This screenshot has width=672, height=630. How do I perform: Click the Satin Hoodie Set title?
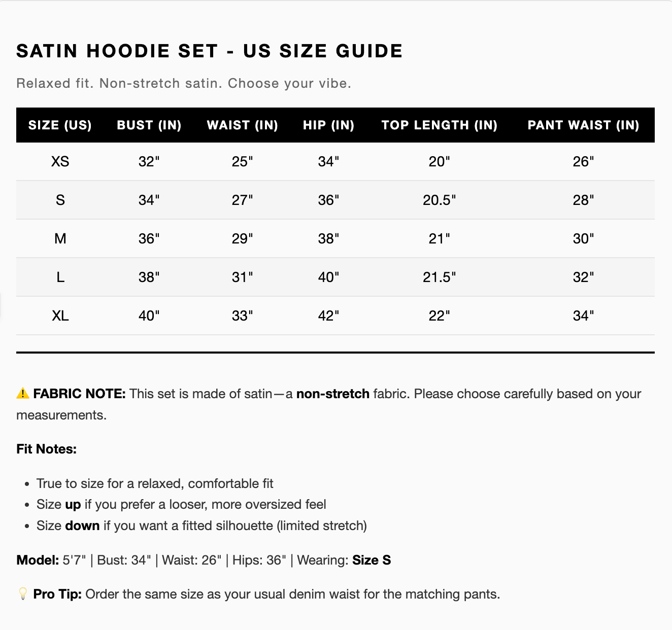210,51
